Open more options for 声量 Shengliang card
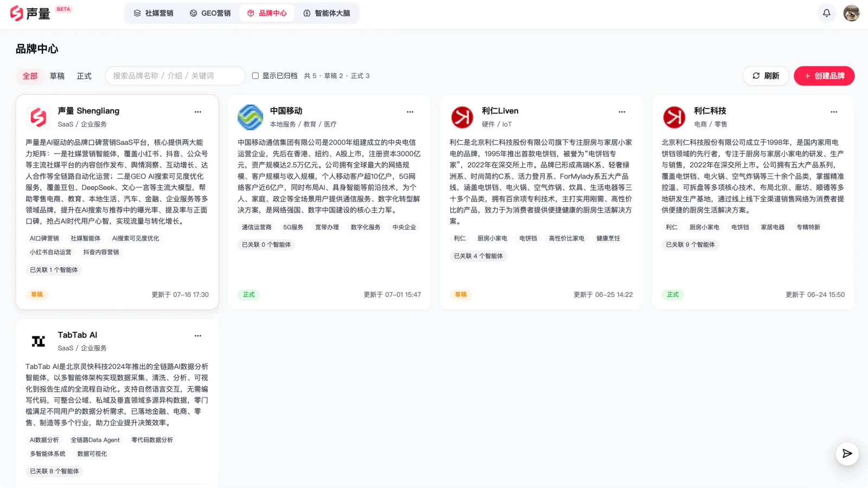Screen dimensions: 868x488 tap(198, 112)
